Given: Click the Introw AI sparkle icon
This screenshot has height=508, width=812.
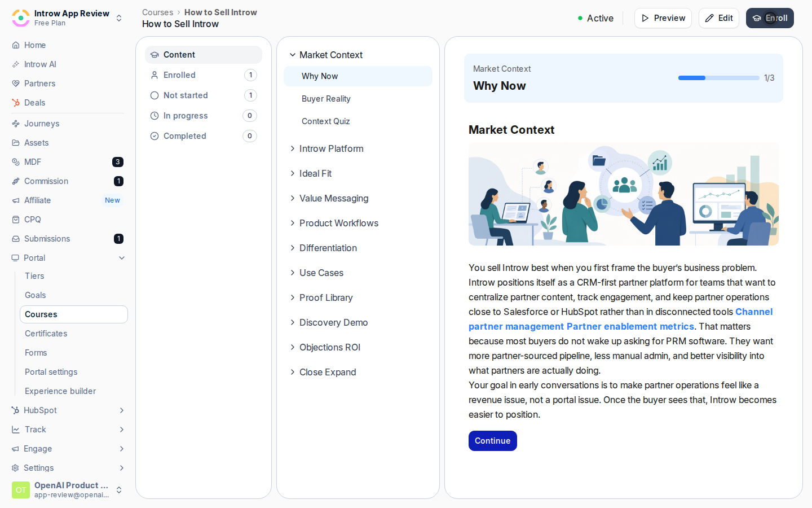Looking at the screenshot, I should (x=16, y=64).
